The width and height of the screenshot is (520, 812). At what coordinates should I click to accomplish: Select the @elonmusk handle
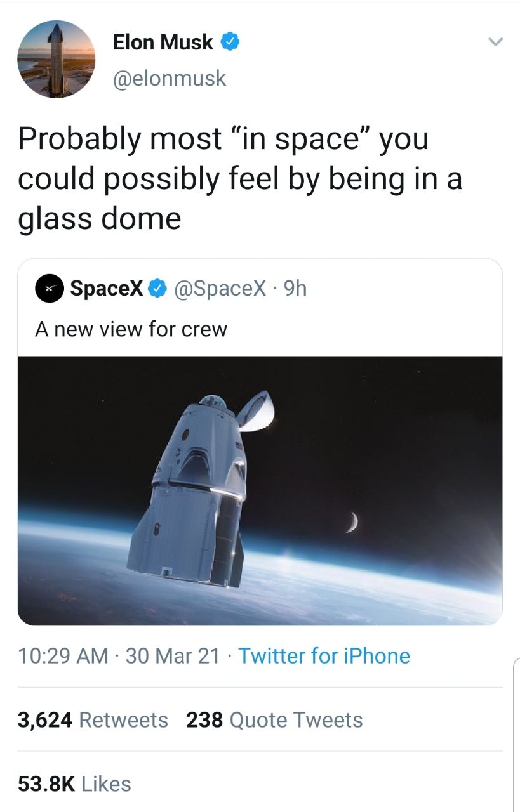[x=169, y=78]
